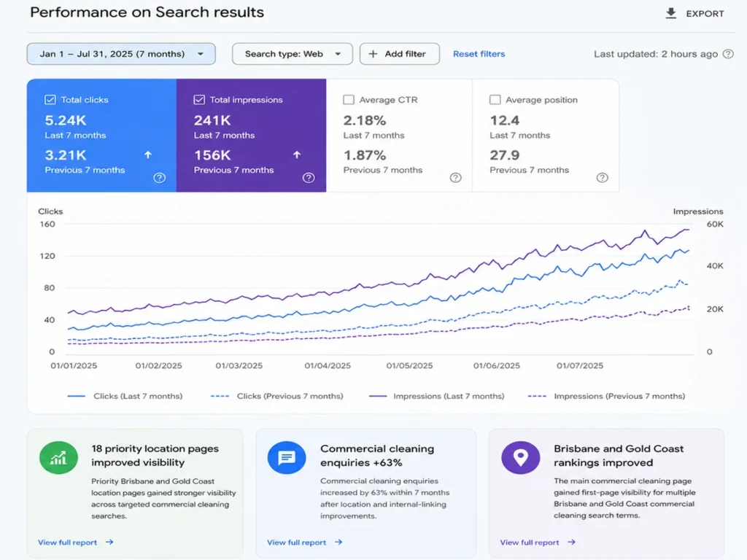
Task: Open View full report for location pages
Action: (67, 542)
